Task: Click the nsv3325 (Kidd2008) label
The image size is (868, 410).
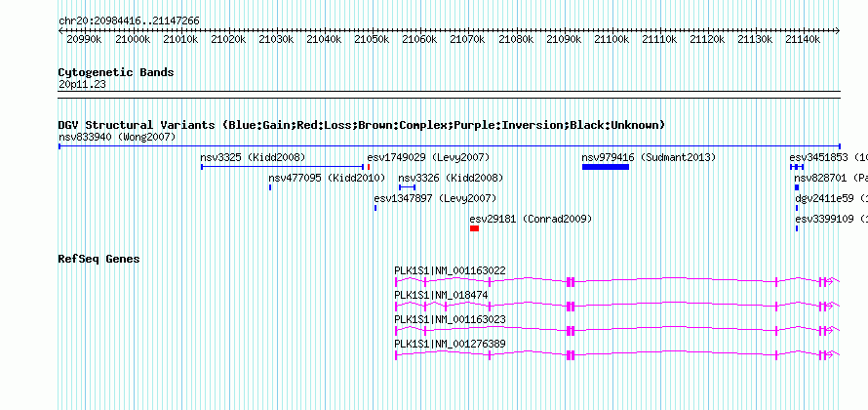Action: tap(253, 157)
